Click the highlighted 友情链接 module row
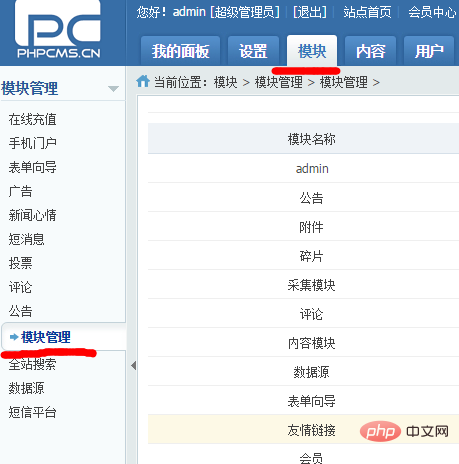 coord(303,429)
